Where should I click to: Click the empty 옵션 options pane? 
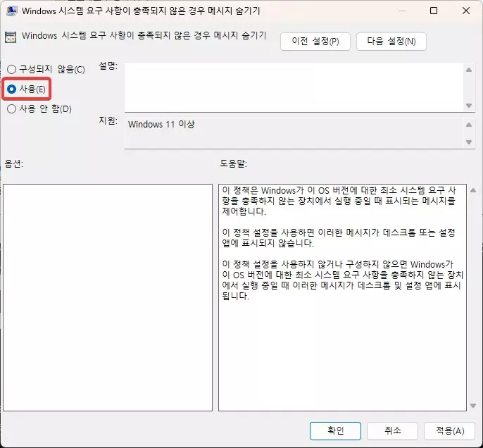click(108, 297)
